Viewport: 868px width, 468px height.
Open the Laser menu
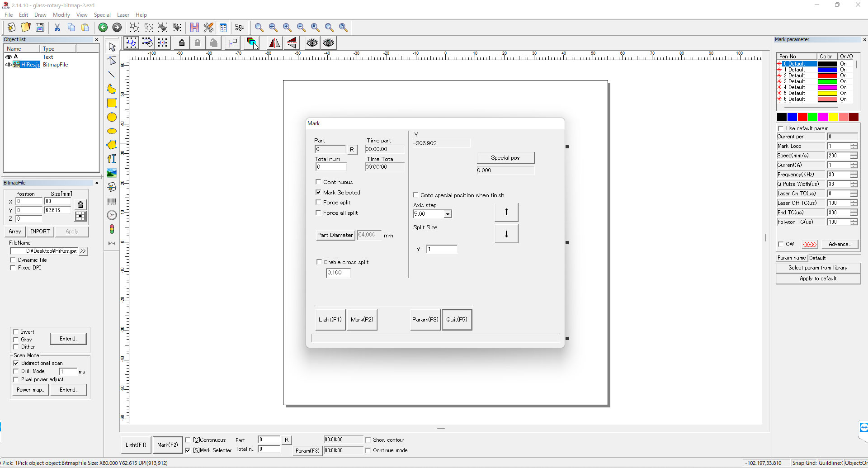[123, 15]
